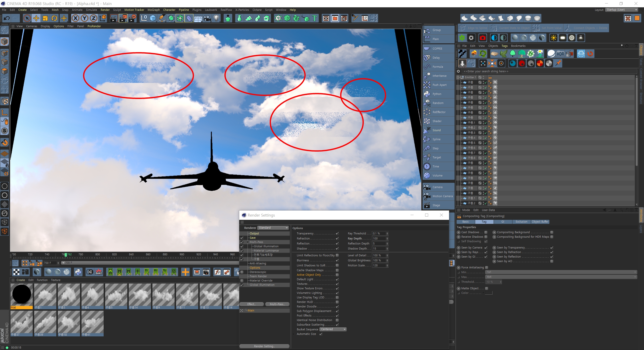Click the BAKE icon in timeline toolbar

tap(99, 272)
